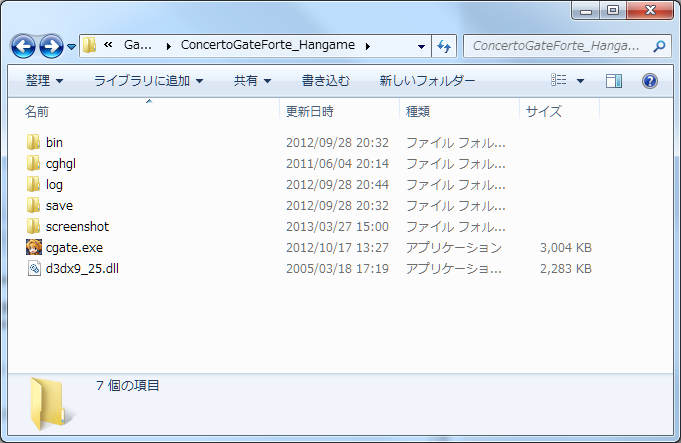Create a folder with 新しいフォルダー
This screenshot has height=443, width=681.
coord(427,81)
